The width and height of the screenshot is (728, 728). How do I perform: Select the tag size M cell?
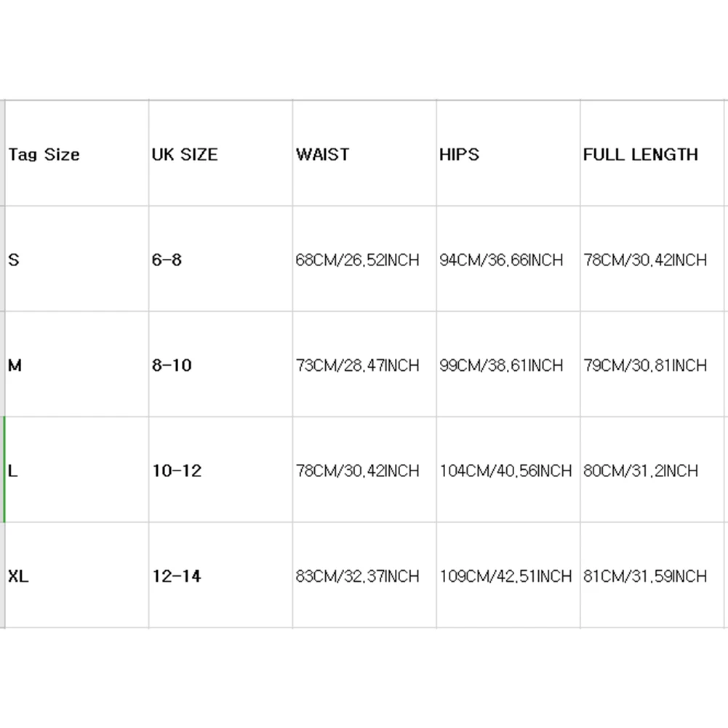point(76,364)
